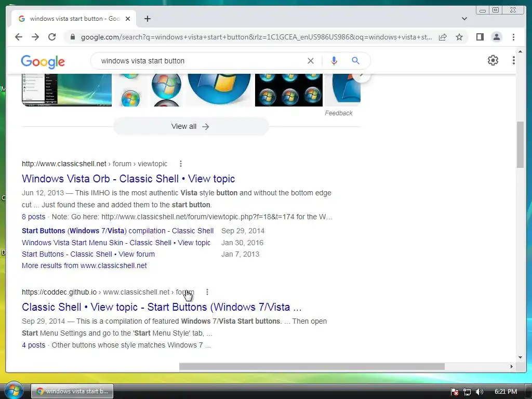Toggle the Chrome side panel

[x=480, y=37]
